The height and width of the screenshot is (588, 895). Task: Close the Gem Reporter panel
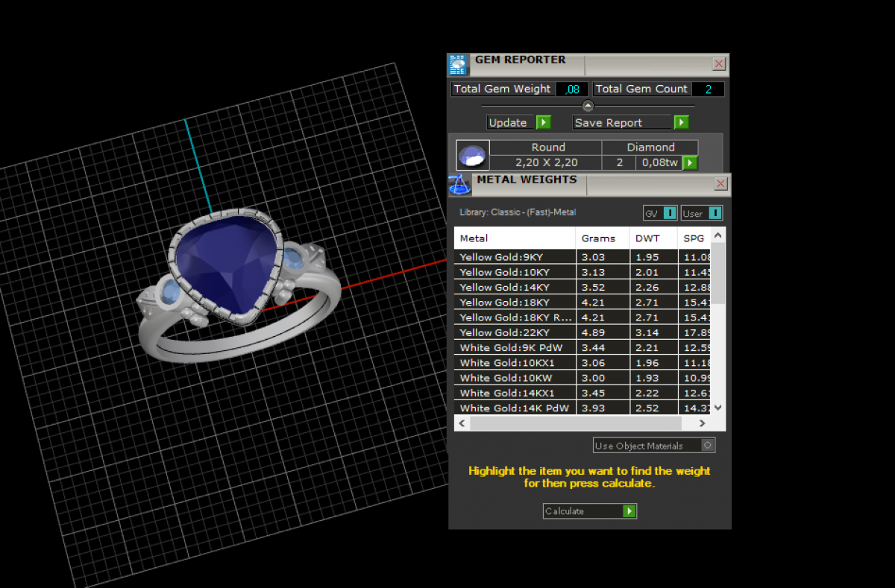(718, 64)
